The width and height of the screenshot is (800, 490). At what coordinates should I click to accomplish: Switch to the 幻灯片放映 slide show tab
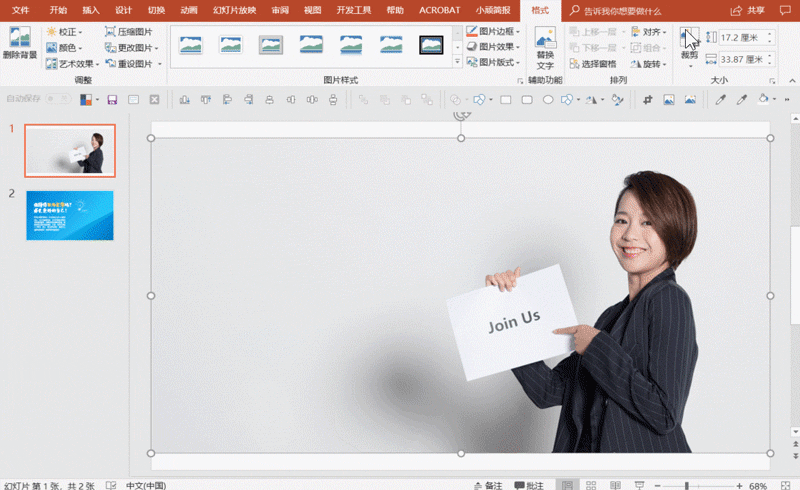[234, 10]
